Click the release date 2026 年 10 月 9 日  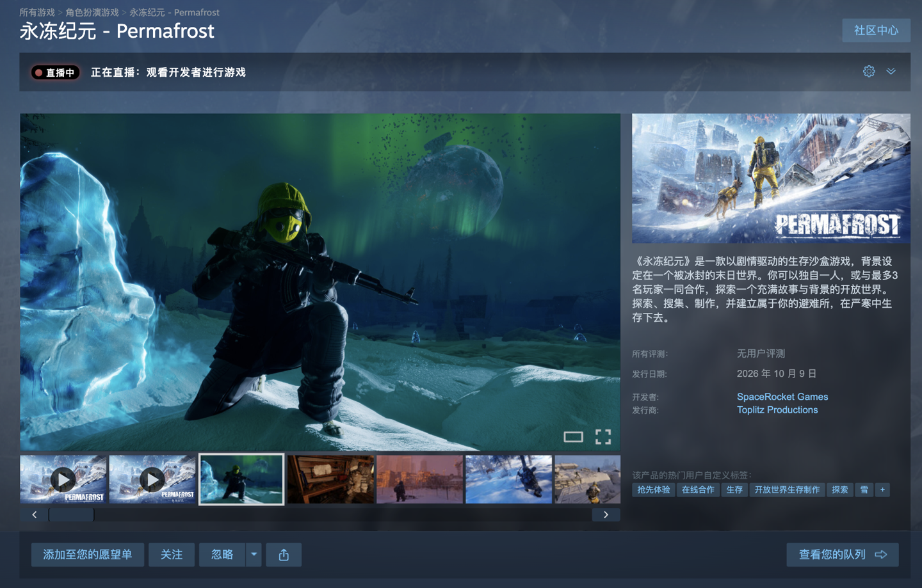777,374
